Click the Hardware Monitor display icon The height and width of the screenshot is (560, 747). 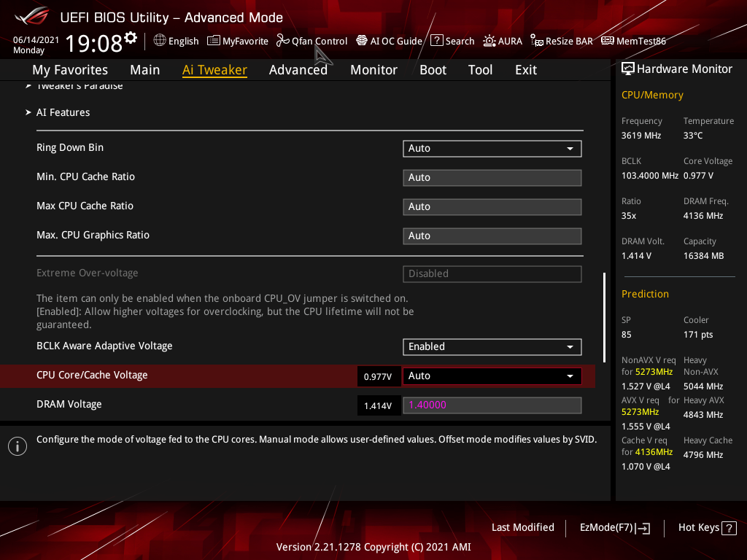[628, 69]
